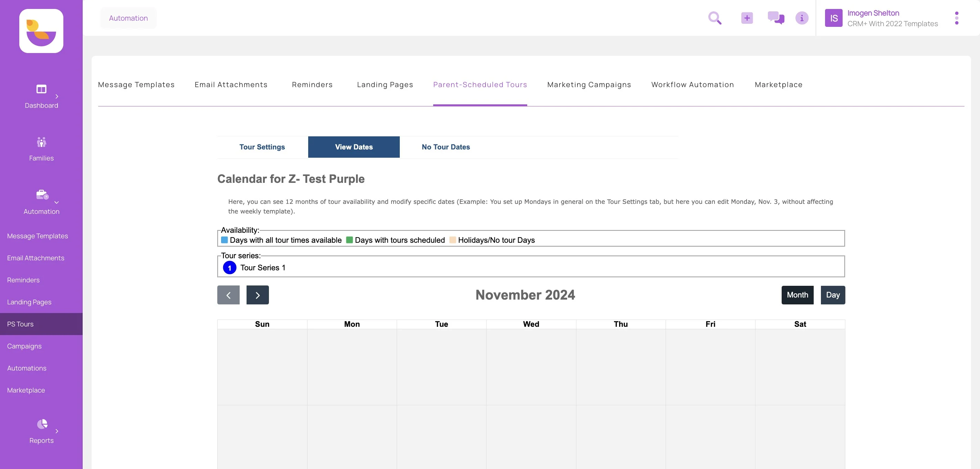Open Marketing Campaigns tab

coord(589,84)
